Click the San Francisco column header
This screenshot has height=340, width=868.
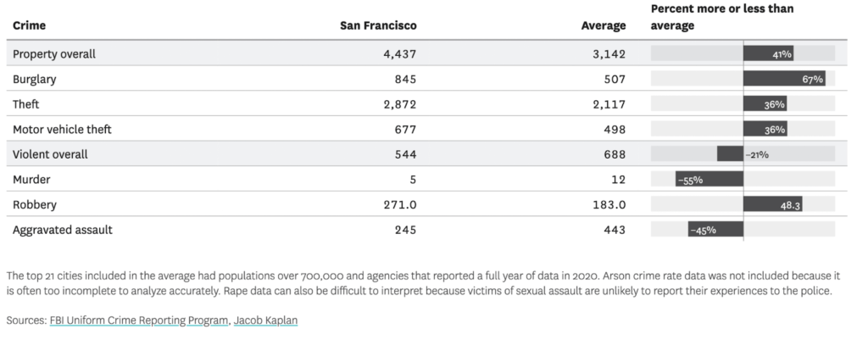tap(378, 25)
